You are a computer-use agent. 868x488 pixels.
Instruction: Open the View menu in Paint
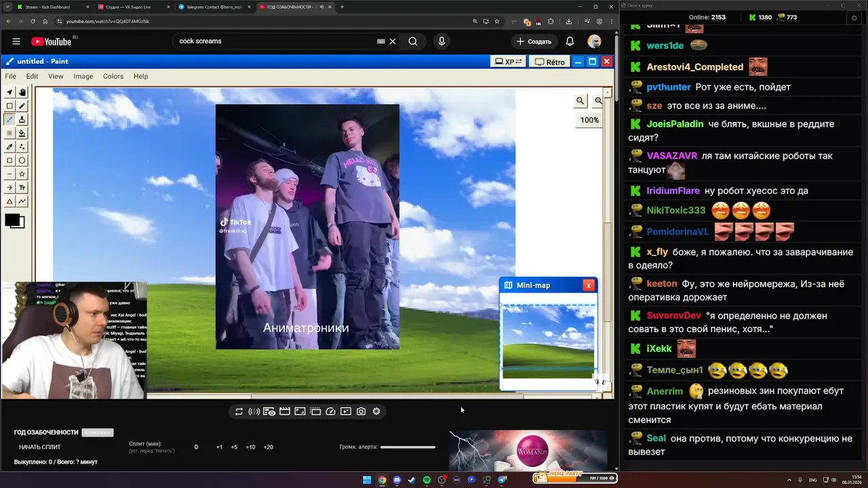(56, 77)
